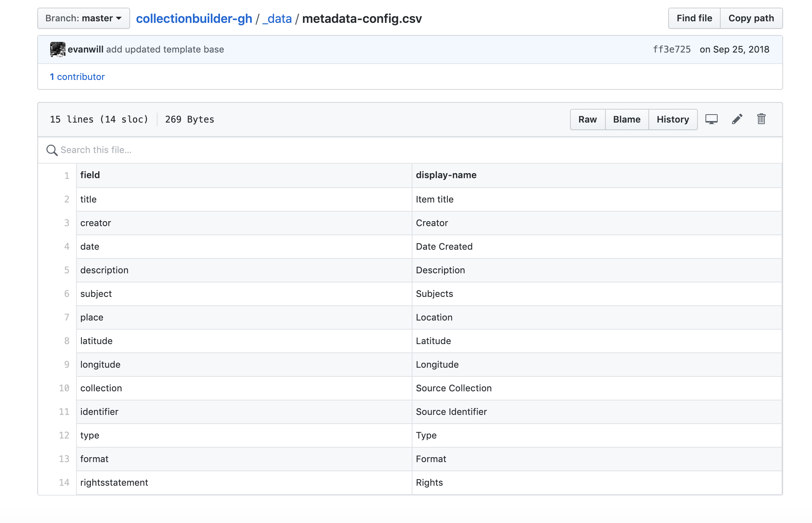Select line number 14
Image resolution: width=812 pixels, height=523 pixels.
pos(64,483)
